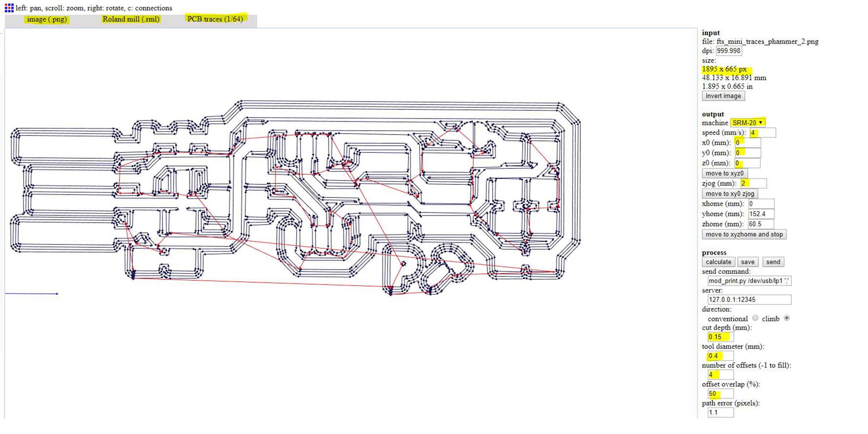Click the number of offsets field
Image resolution: width=868 pixels, height=434 pixels.
(720, 375)
